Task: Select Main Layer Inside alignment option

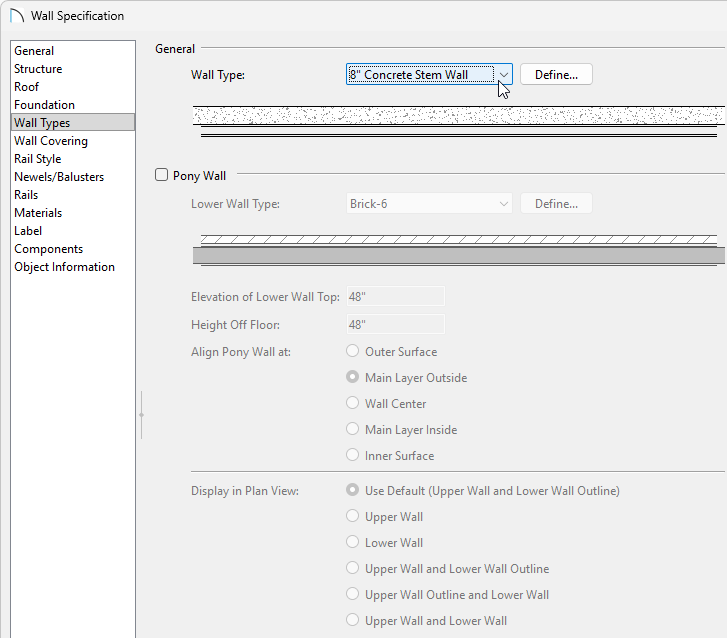Action: [x=352, y=429]
